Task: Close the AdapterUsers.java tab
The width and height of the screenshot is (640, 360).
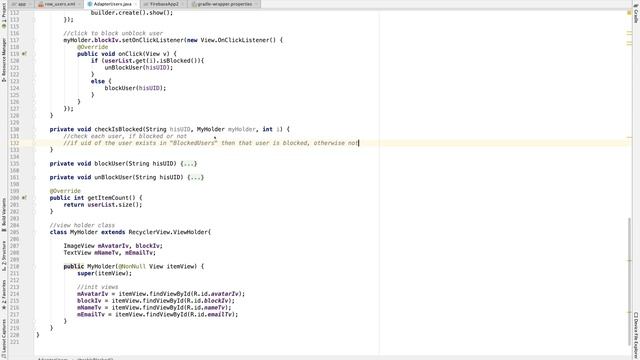Action: coord(136,4)
